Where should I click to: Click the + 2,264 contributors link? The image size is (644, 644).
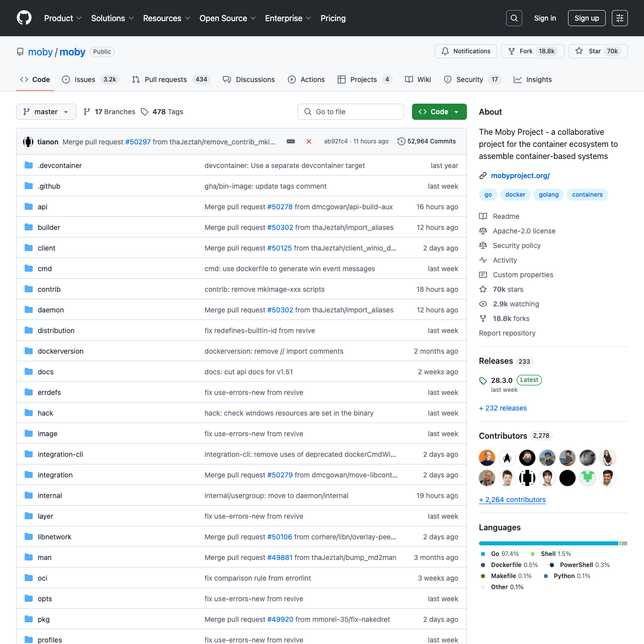512,500
